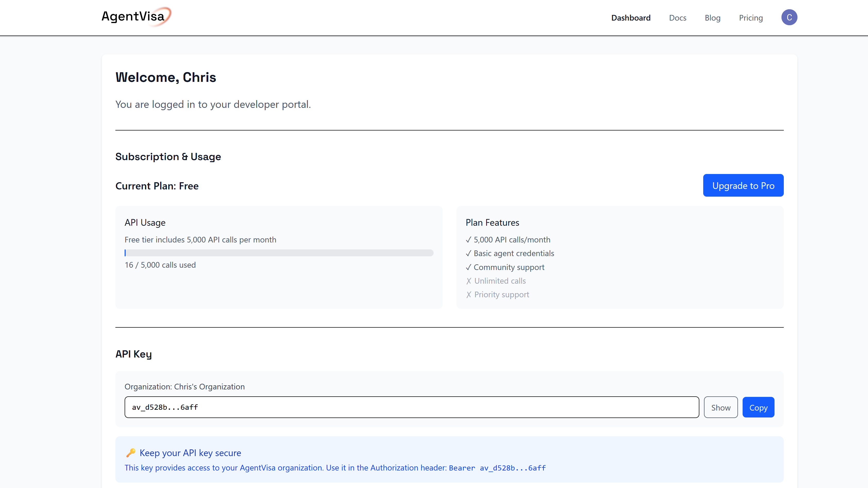The image size is (868, 488).
Task: Click the 'Community support' feature
Action: (x=505, y=267)
